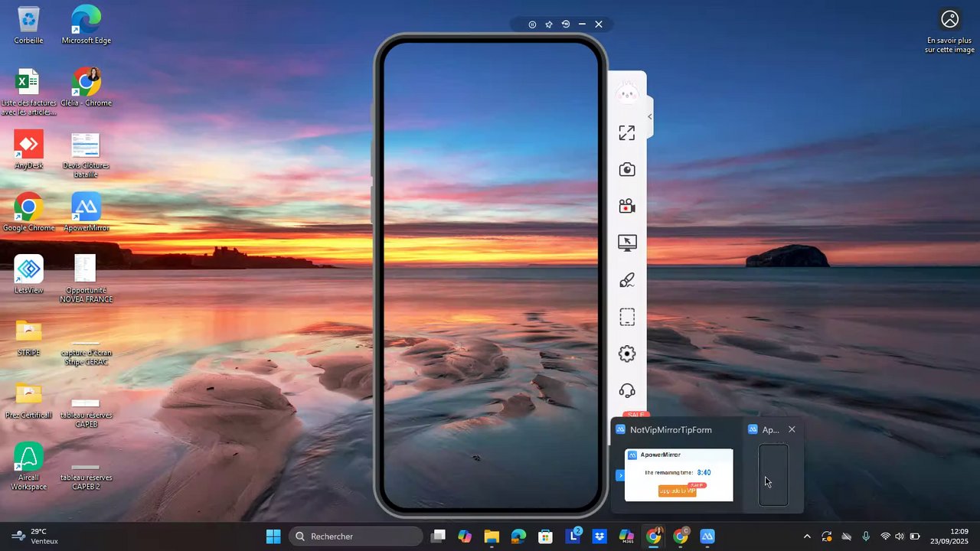Open the weather widget showing 29°C Venteux

tap(35, 536)
